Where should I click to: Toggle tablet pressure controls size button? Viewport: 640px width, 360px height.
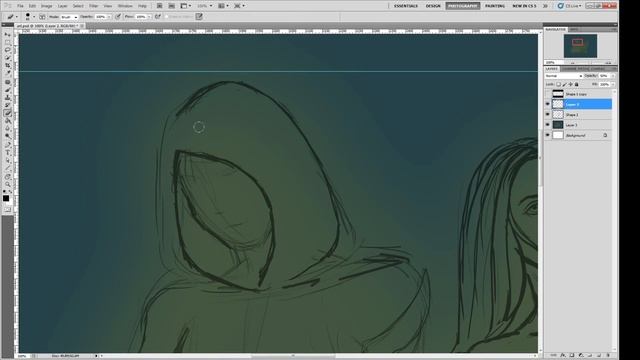[x=199, y=17]
